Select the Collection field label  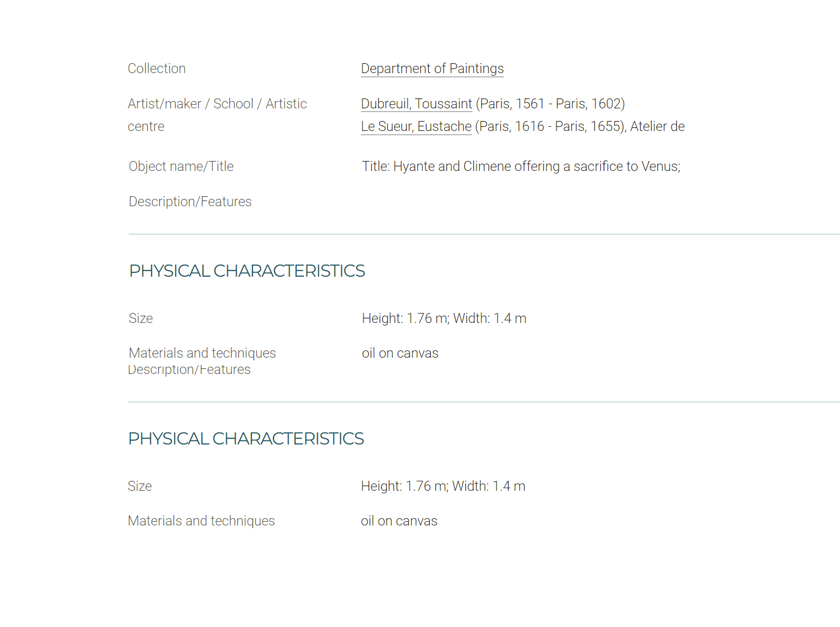157,69
